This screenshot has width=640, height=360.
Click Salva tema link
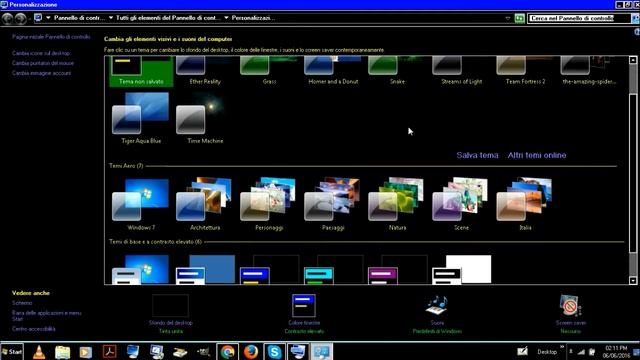point(477,155)
